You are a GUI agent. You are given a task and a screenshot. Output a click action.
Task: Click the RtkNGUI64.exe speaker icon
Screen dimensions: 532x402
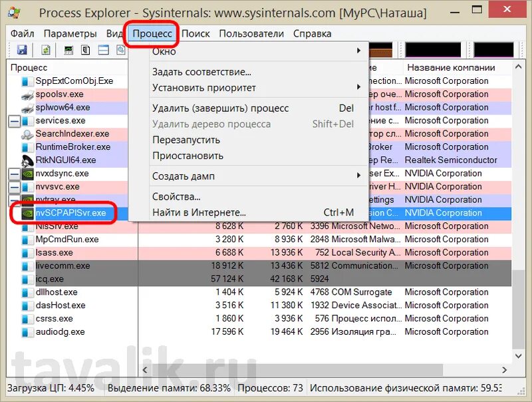pyautogui.click(x=27, y=160)
